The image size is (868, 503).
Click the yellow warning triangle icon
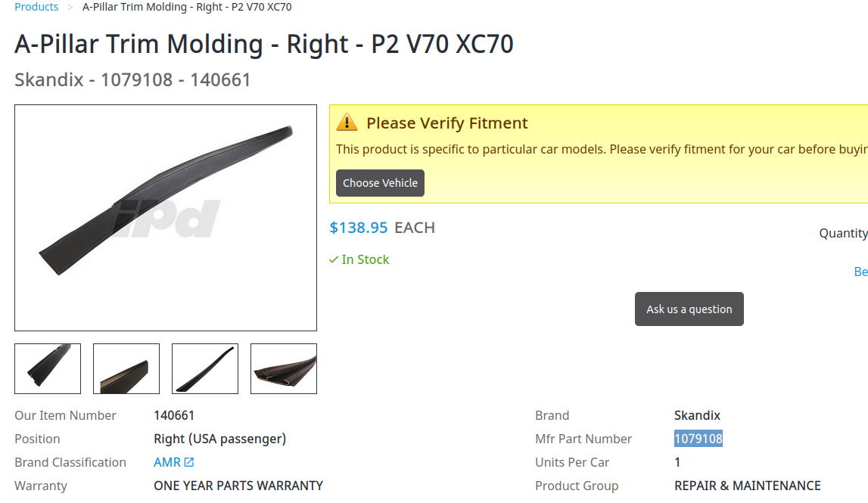pyautogui.click(x=347, y=123)
